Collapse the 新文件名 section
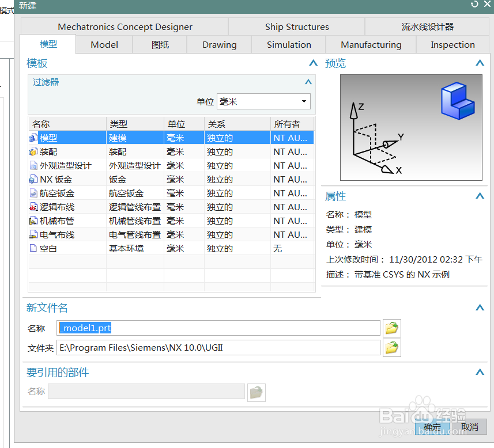The height and width of the screenshot is (448, 494). [x=480, y=307]
